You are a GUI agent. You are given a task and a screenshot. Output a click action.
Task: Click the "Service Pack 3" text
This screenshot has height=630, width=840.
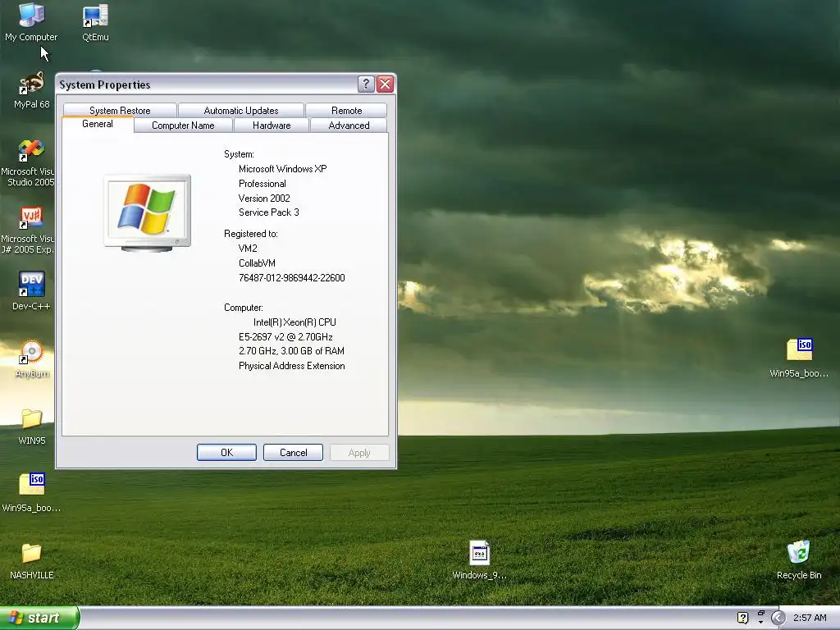coord(269,212)
